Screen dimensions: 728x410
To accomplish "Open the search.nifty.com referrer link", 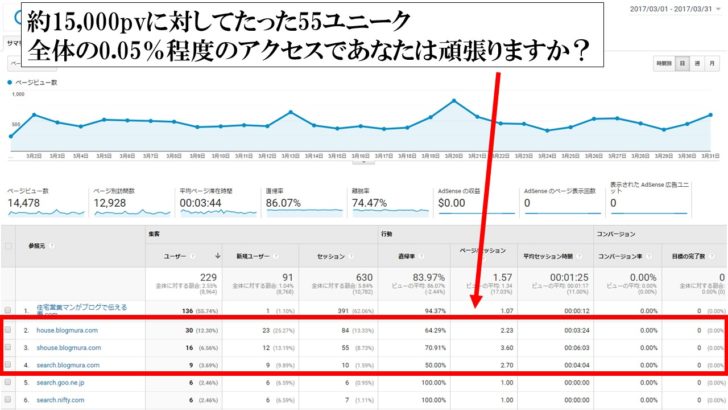I will point(60,399).
